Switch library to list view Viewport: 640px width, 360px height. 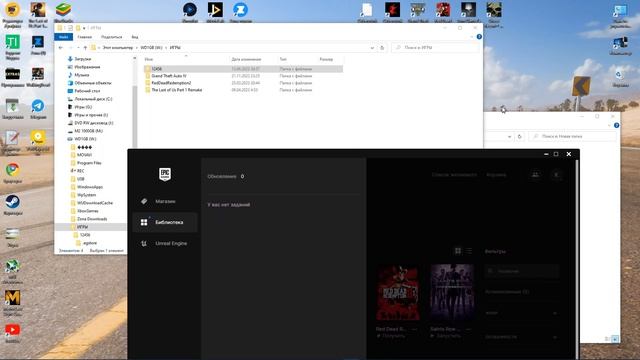(x=469, y=251)
